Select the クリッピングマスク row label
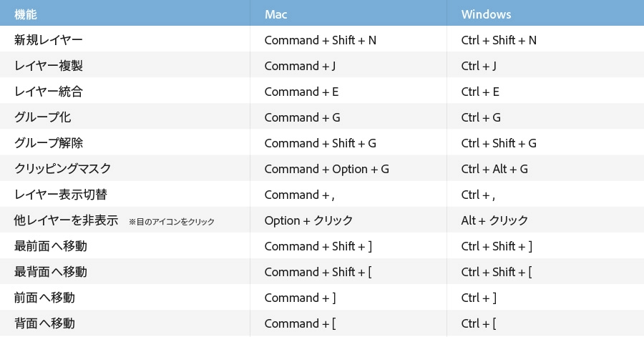 (x=63, y=169)
